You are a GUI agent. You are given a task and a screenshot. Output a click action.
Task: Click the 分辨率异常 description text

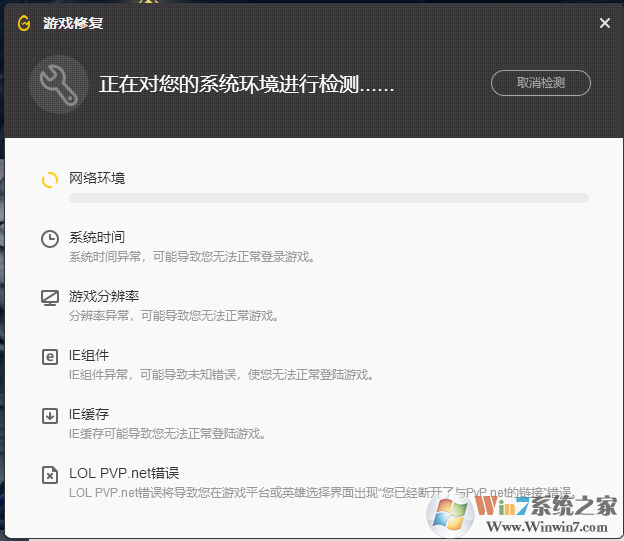pyautogui.click(x=174, y=316)
